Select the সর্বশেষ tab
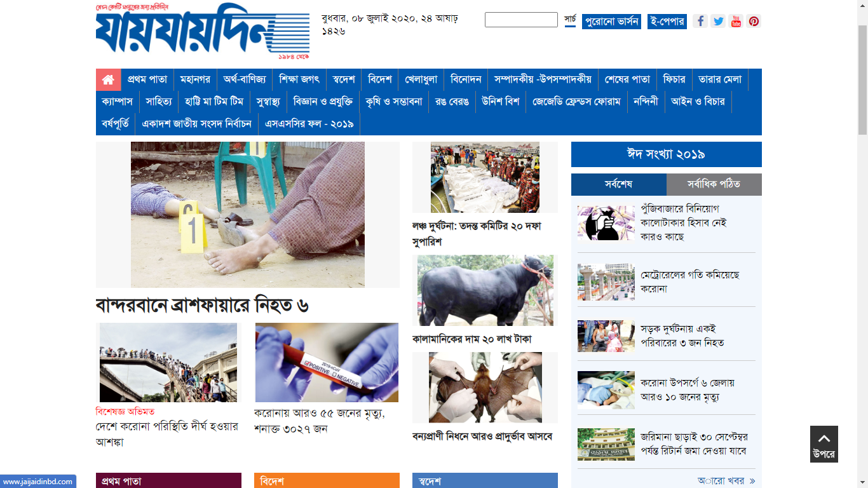This screenshot has height=488, width=868. point(619,184)
